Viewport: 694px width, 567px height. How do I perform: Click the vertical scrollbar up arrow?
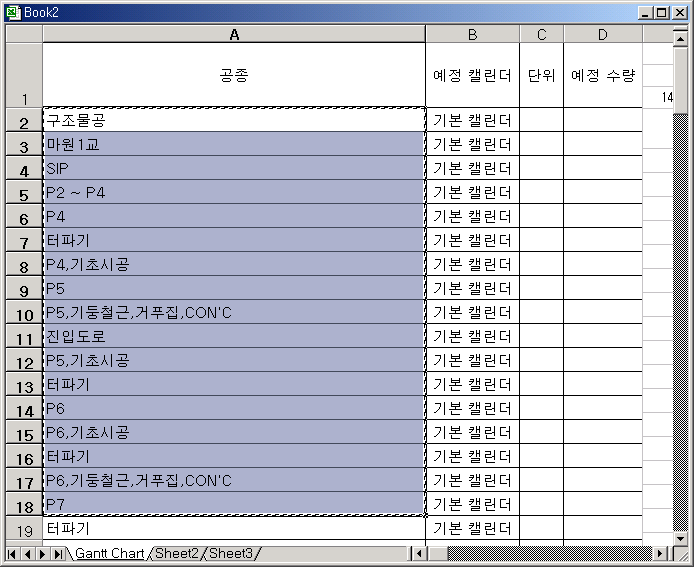point(680,38)
